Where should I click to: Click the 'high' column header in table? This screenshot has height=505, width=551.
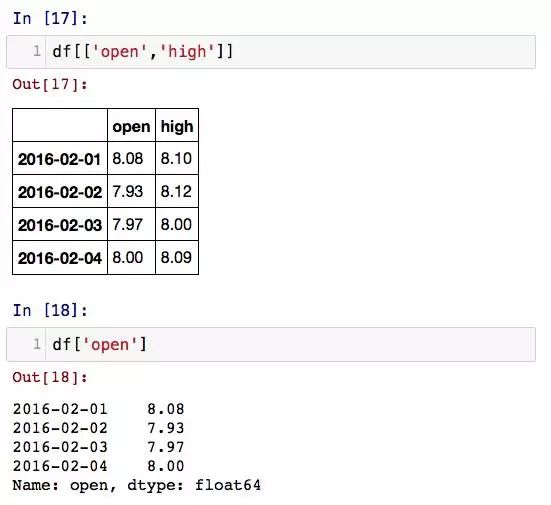click(177, 125)
